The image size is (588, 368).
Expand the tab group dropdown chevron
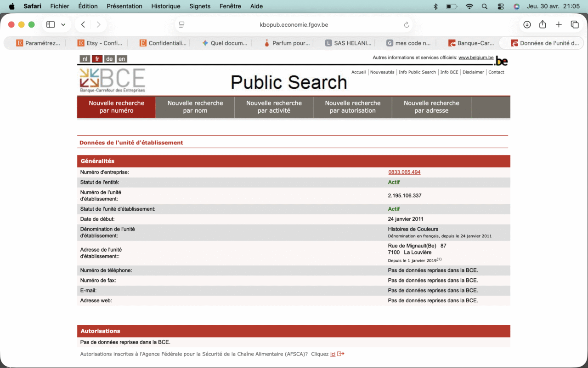63,24
